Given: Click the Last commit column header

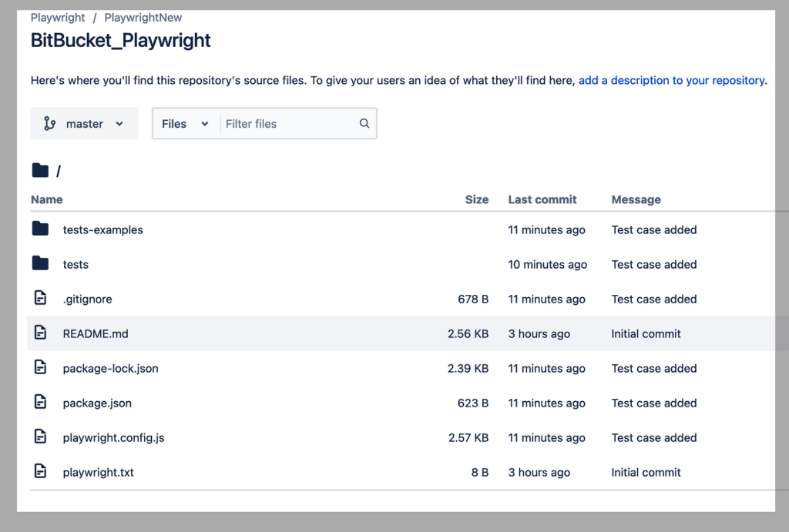Looking at the screenshot, I should click(542, 199).
